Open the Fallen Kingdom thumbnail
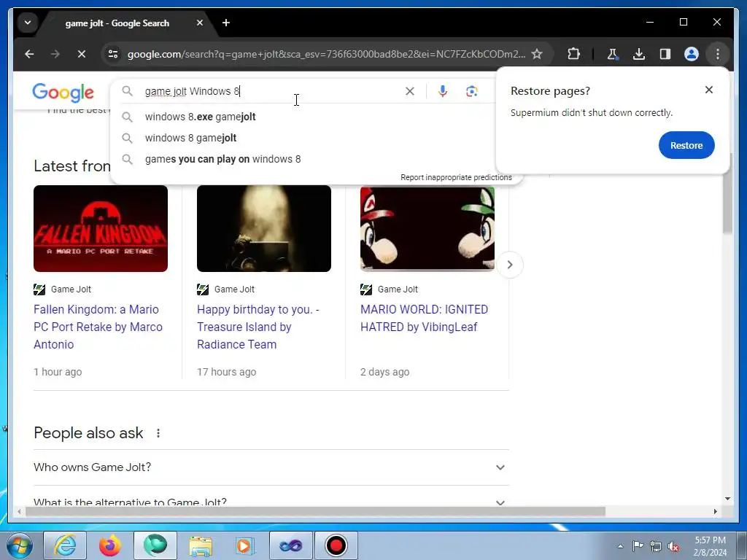 tap(101, 228)
